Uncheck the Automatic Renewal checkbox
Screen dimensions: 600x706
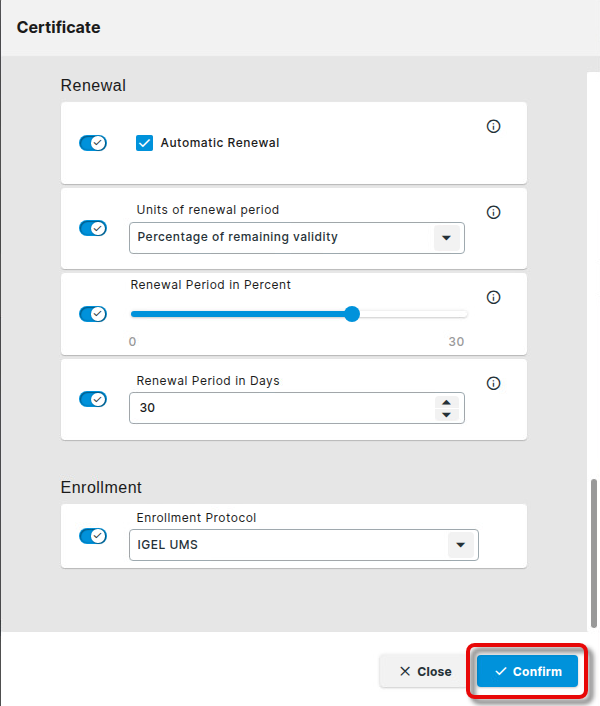point(144,143)
